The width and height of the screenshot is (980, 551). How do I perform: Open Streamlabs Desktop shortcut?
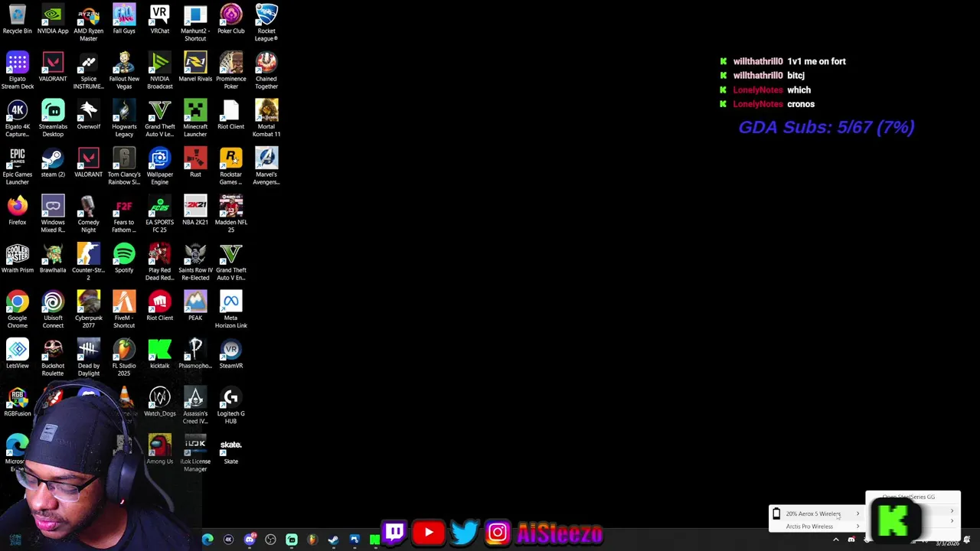(53, 119)
